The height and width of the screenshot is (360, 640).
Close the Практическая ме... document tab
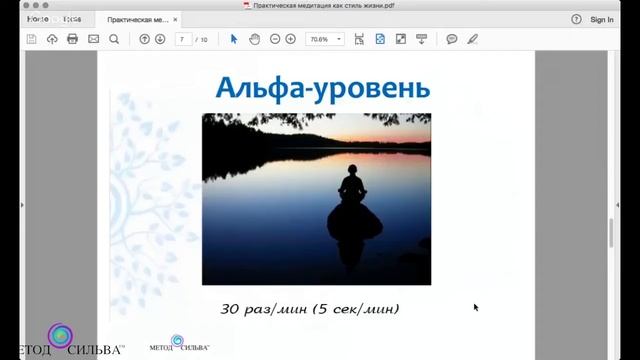(175, 20)
